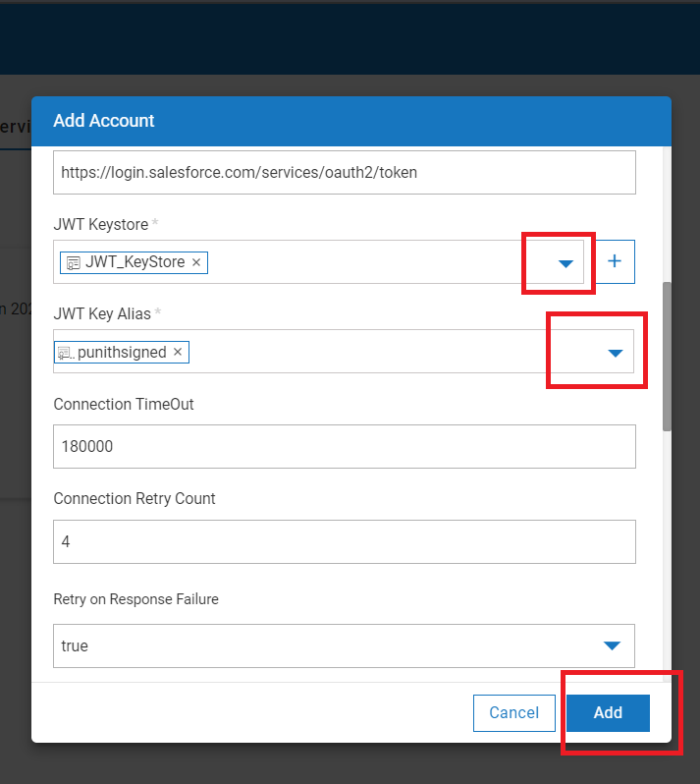Remove the punithsigned alias chip with its x
Screen dimensions: 700x784
(x=178, y=352)
